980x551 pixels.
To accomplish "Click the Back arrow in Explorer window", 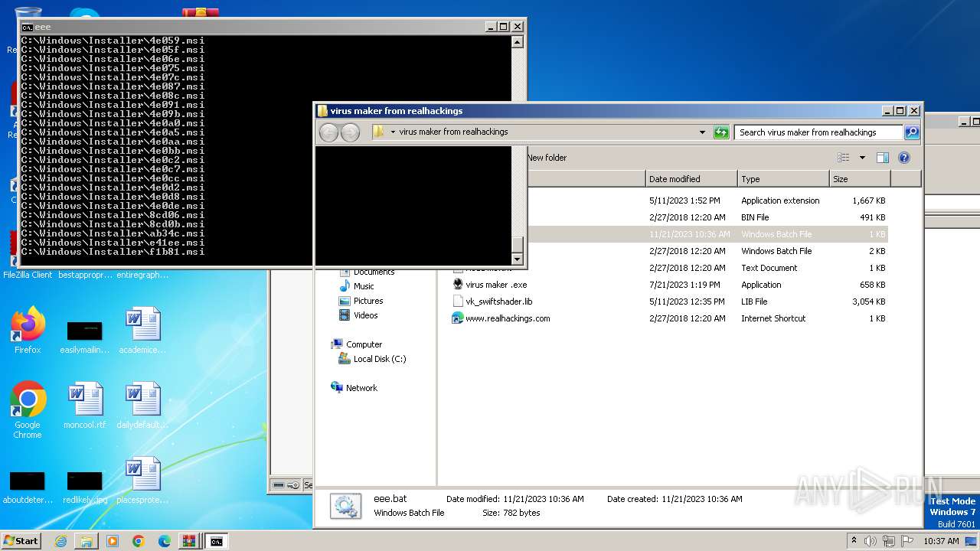I will tap(329, 132).
